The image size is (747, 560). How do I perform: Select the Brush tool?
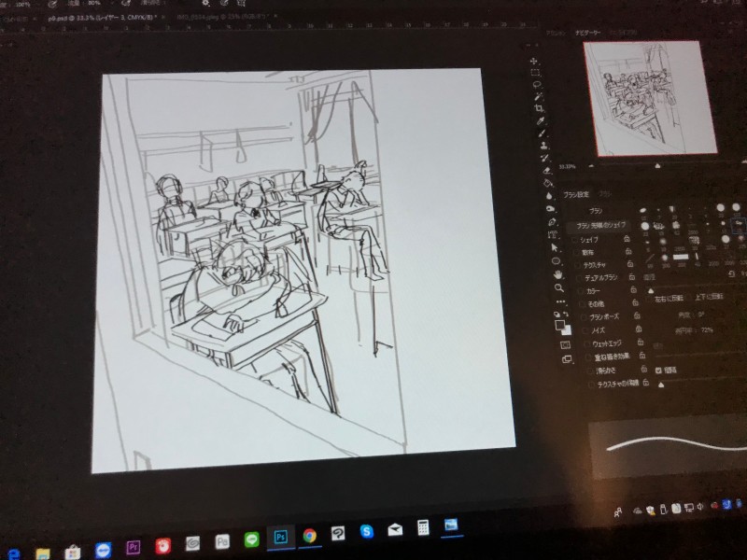(543, 133)
